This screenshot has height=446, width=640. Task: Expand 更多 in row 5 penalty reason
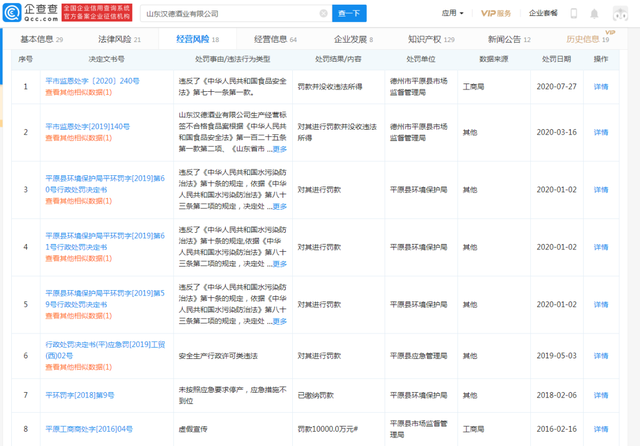coord(280,321)
